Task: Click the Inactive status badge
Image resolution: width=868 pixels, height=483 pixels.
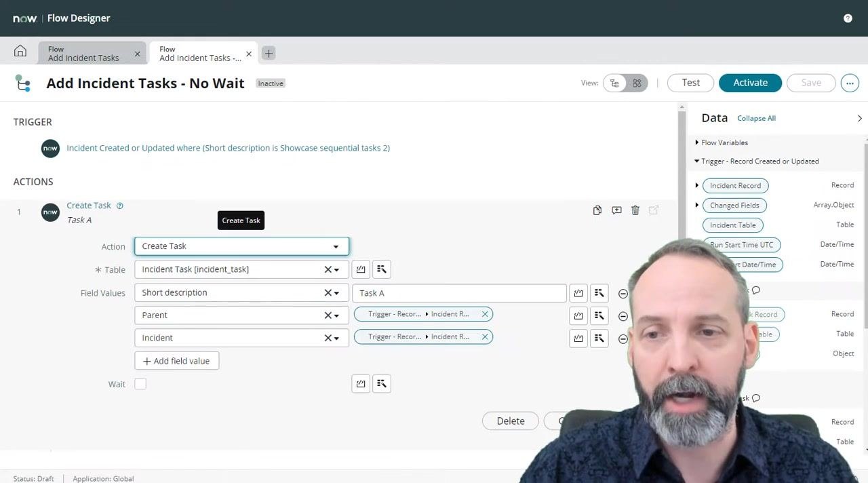Action: (271, 83)
